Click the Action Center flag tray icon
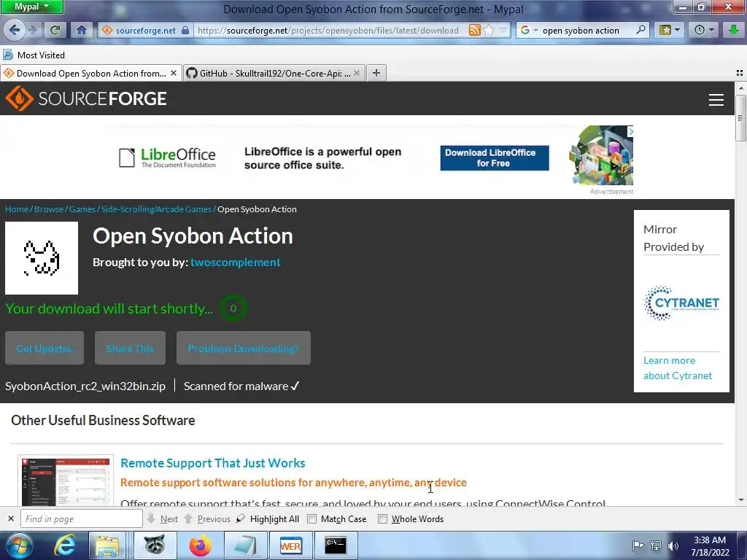 638,545
